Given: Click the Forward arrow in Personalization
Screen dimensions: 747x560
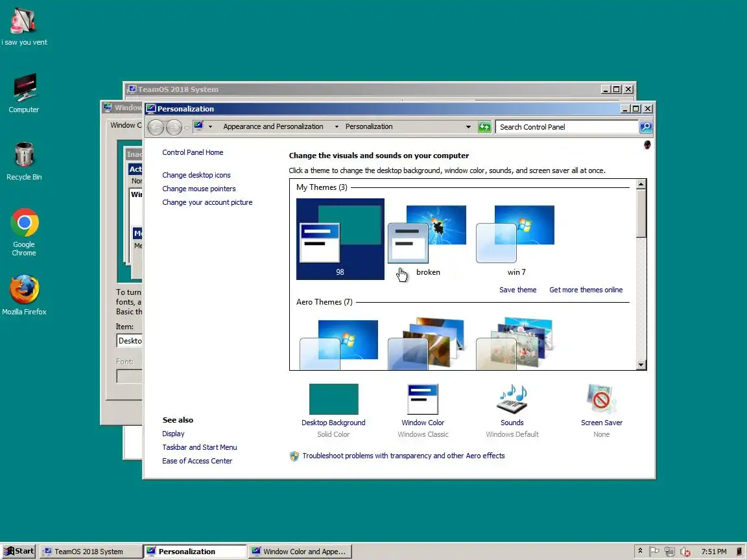Looking at the screenshot, I should (x=174, y=127).
